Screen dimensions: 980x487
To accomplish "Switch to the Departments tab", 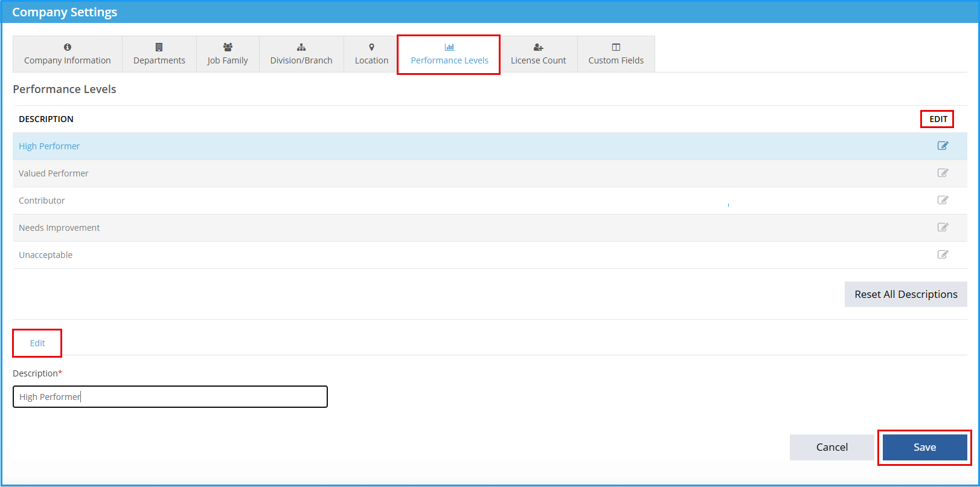I will (159, 54).
